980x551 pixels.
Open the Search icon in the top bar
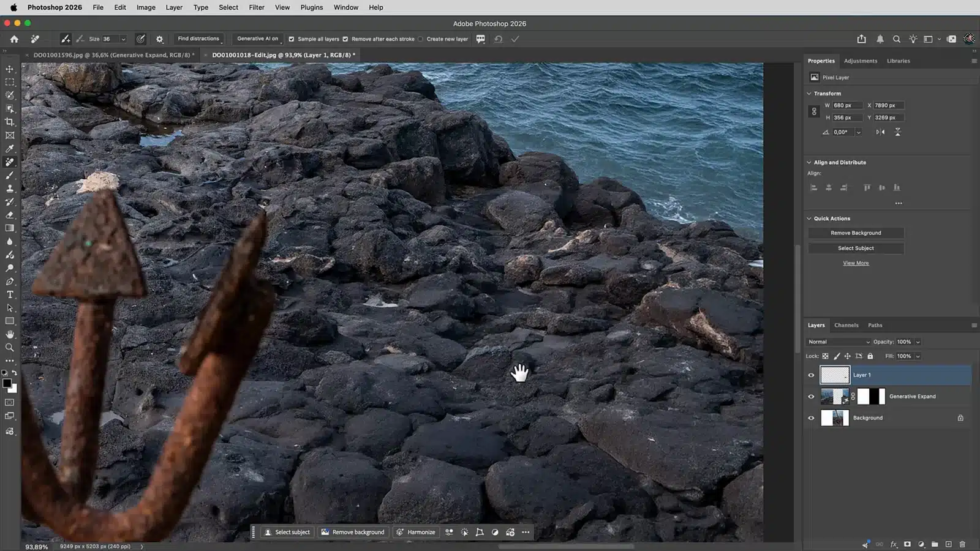[x=897, y=39]
